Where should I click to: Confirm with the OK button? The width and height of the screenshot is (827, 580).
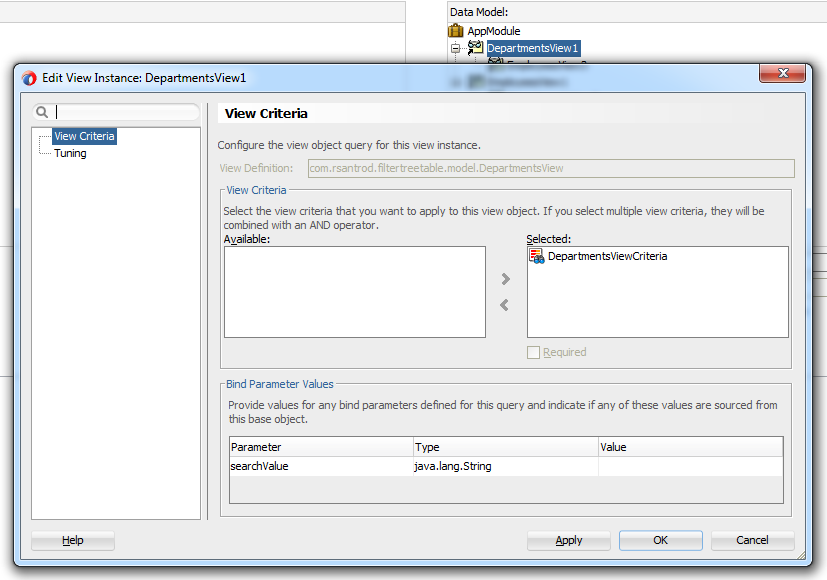click(x=660, y=540)
